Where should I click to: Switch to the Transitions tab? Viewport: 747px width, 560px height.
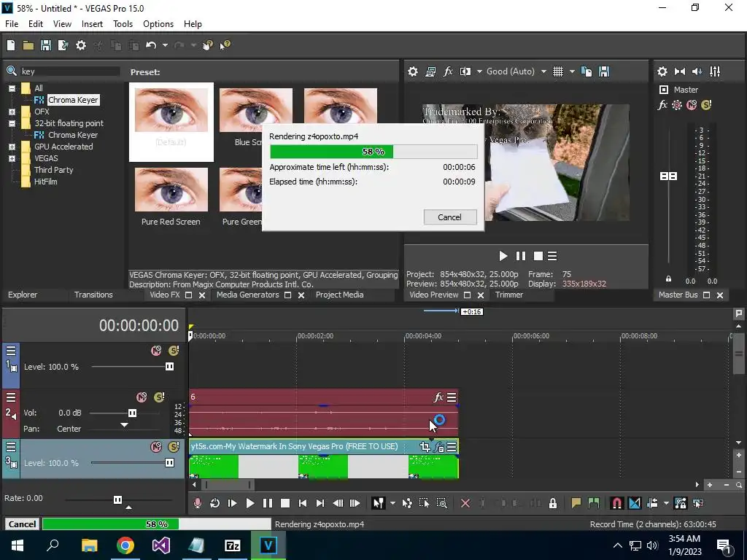pyautogui.click(x=93, y=295)
